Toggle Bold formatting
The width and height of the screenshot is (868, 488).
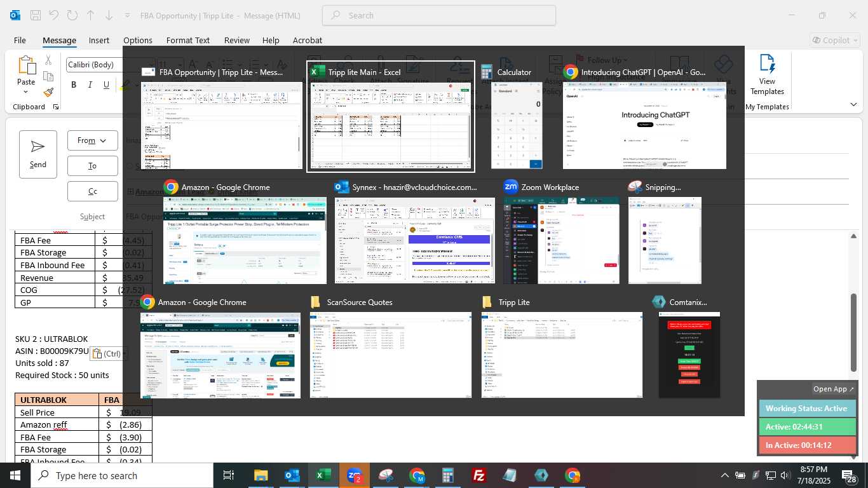coord(74,85)
